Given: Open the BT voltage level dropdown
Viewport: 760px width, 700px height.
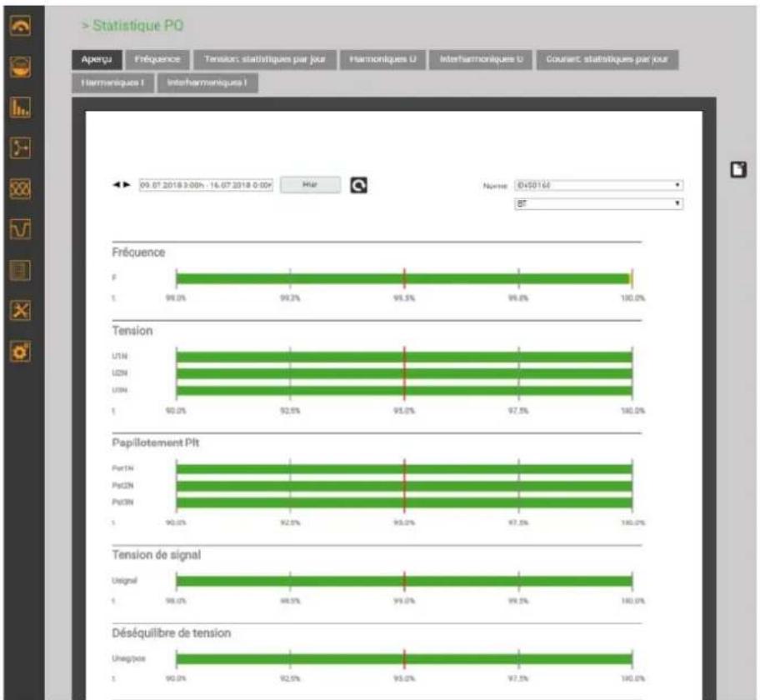Looking at the screenshot, I should (x=598, y=203).
